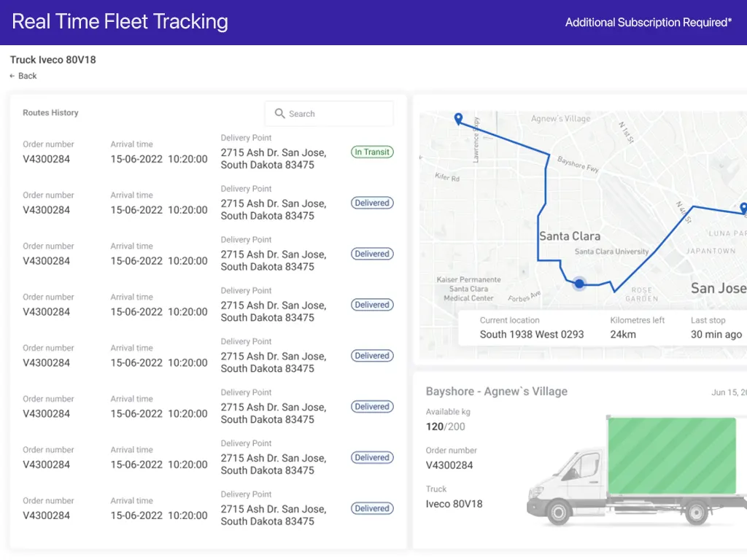The image size is (747, 560).
Task: Click the Kilometres left 24km info
Action: [623, 335]
